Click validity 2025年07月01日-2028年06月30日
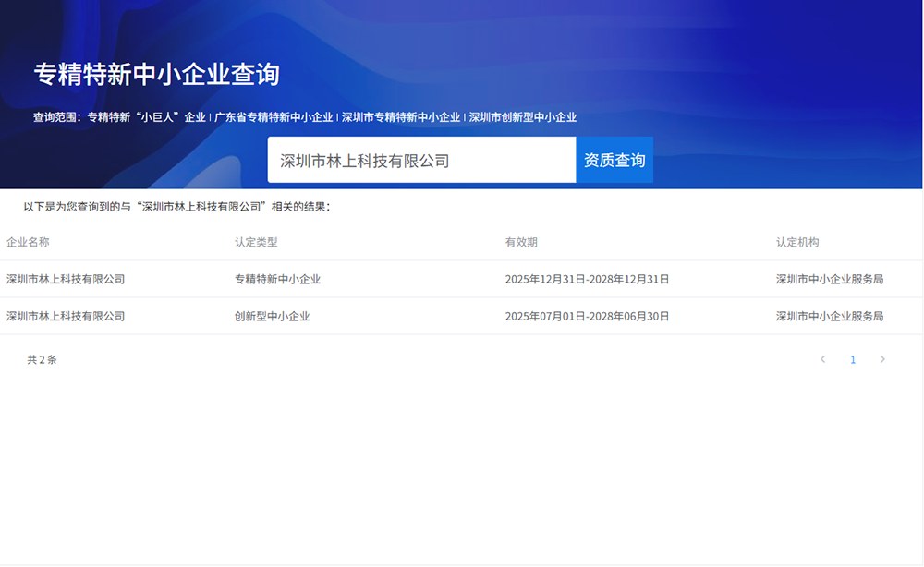This screenshot has width=924, height=567. (x=587, y=316)
